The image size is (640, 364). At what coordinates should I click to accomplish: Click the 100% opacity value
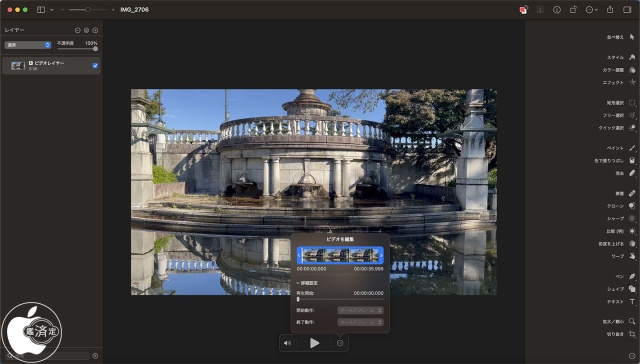click(x=91, y=43)
